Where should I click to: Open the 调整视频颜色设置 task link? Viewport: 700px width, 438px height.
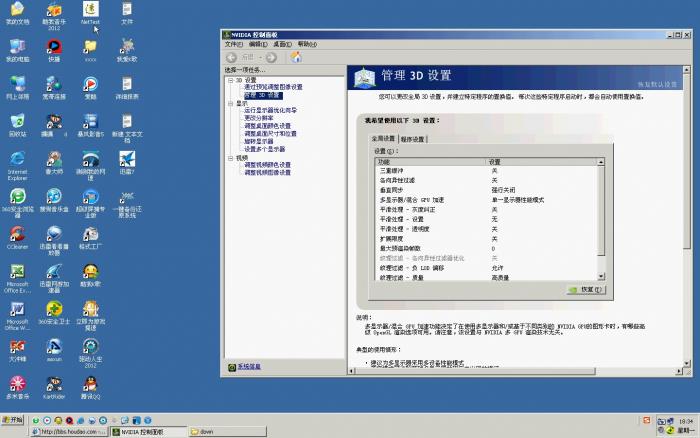tap(267, 165)
